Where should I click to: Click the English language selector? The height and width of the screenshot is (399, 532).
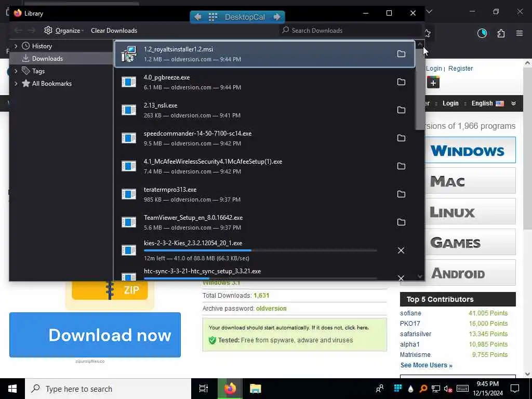tap(487, 103)
